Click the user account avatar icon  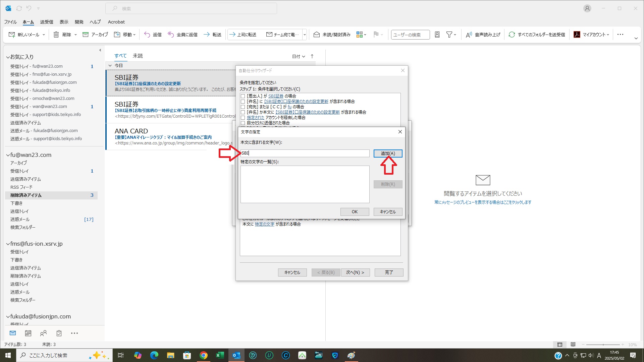coord(587,8)
